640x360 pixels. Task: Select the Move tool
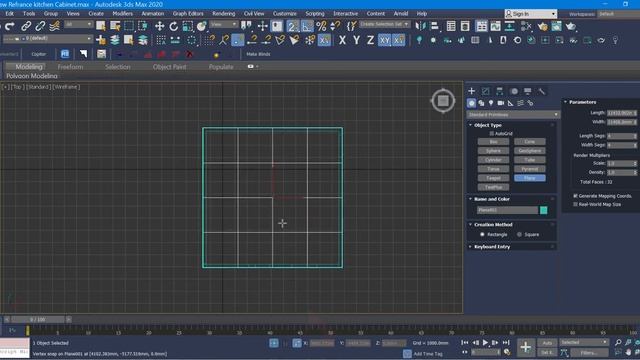point(159,26)
